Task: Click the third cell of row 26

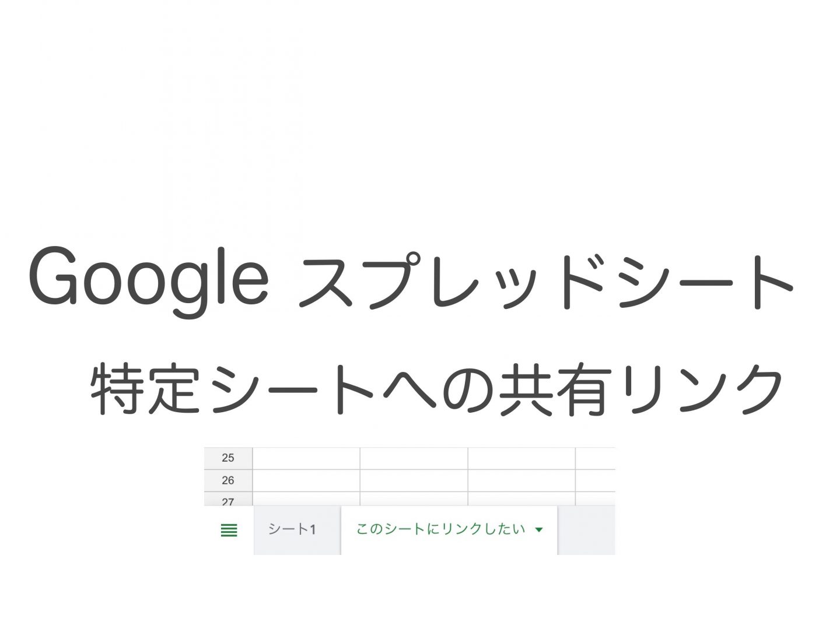Action: [521, 480]
